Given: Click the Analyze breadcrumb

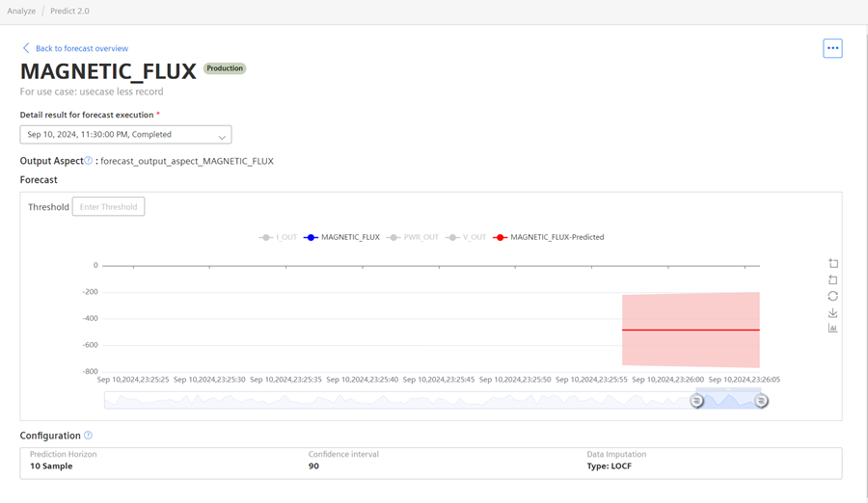Looking at the screenshot, I should pyautogui.click(x=21, y=12).
